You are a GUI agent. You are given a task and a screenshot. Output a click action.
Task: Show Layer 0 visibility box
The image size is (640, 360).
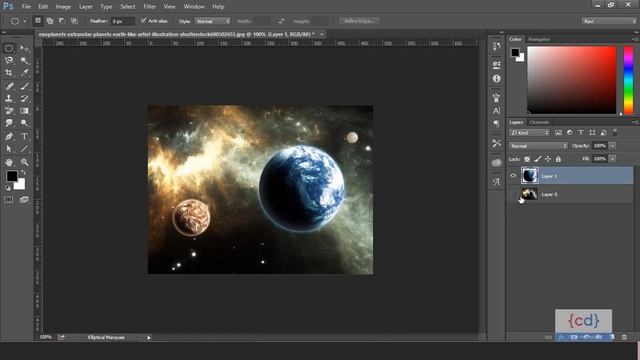[513, 195]
